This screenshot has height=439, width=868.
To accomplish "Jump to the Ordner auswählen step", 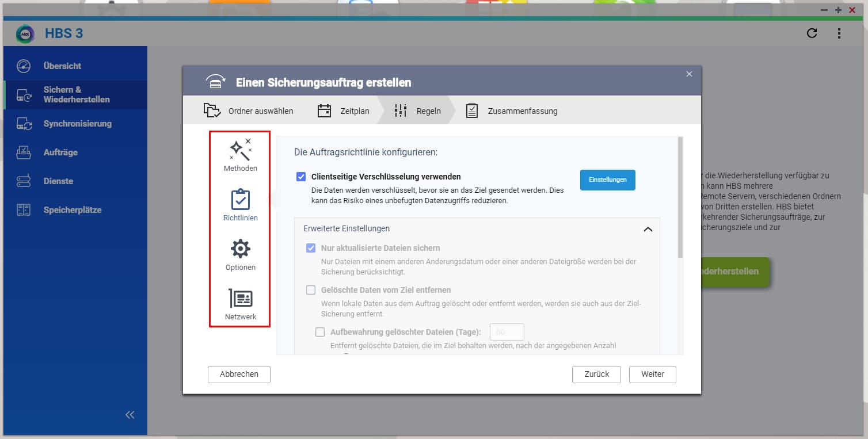I will click(x=249, y=110).
